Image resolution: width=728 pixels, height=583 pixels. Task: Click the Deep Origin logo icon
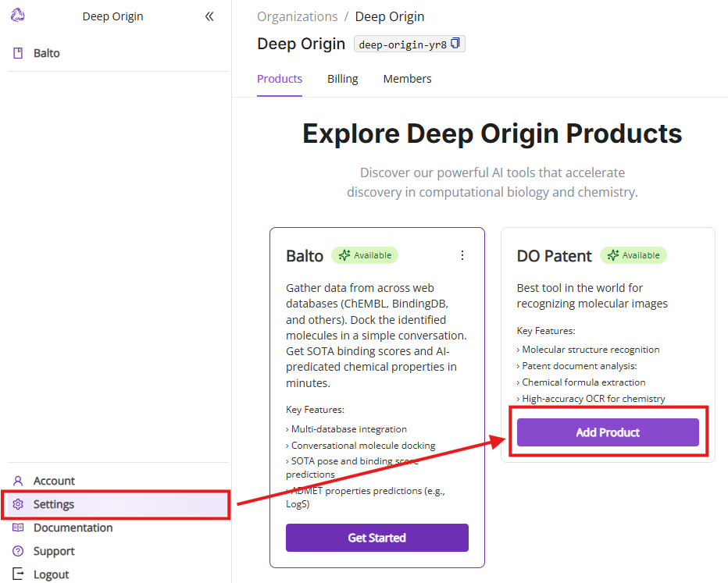pyautogui.click(x=18, y=16)
